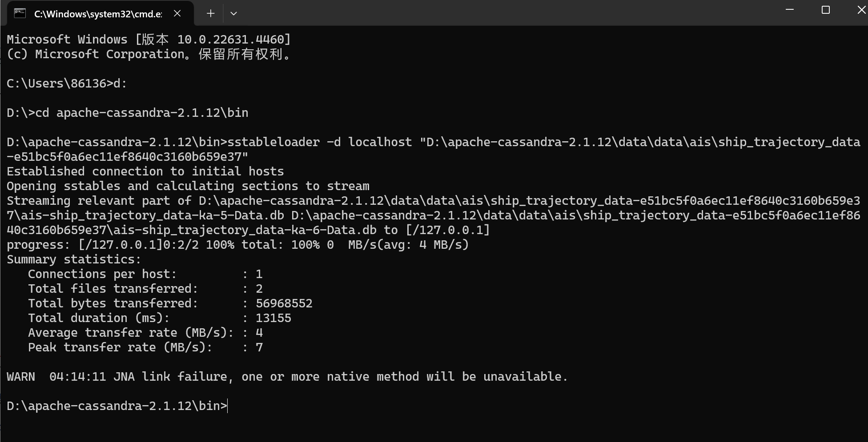The image size is (868, 442).
Task: Click the progress 100% output line
Action: click(x=238, y=245)
